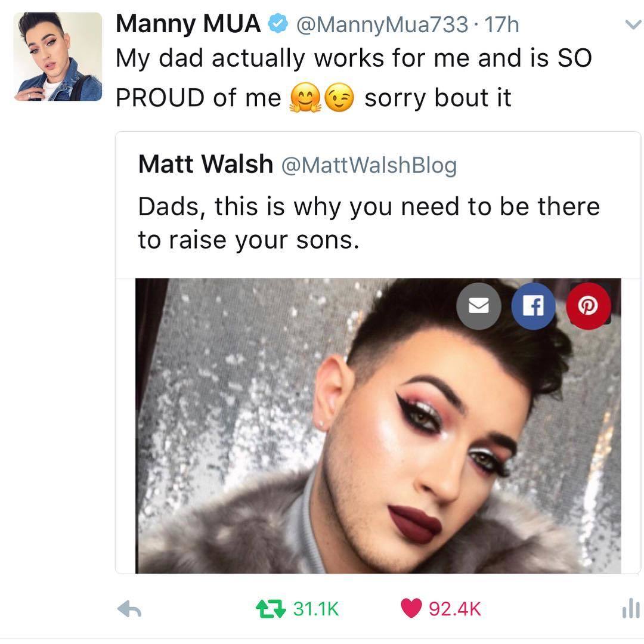Click the green retweet icon
Image resolution: width=644 pixels, height=644 pixels.
[x=271, y=609]
